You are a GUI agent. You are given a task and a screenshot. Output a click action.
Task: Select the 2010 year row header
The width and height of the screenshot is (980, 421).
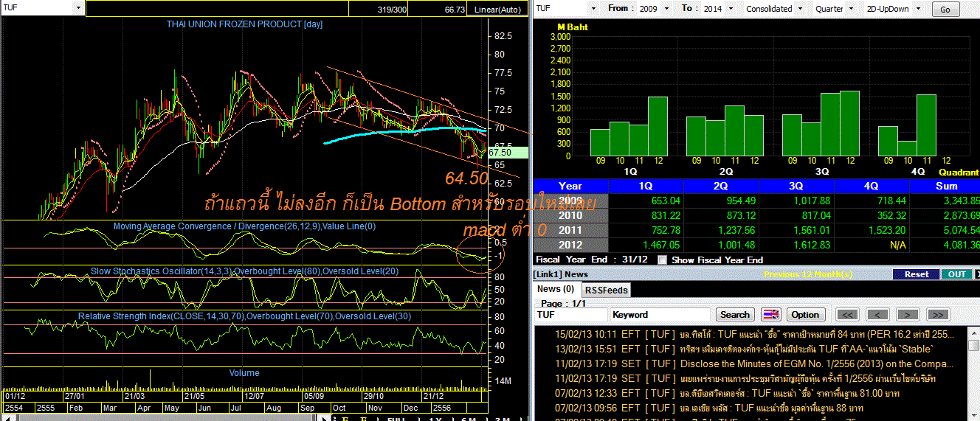[x=570, y=215]
